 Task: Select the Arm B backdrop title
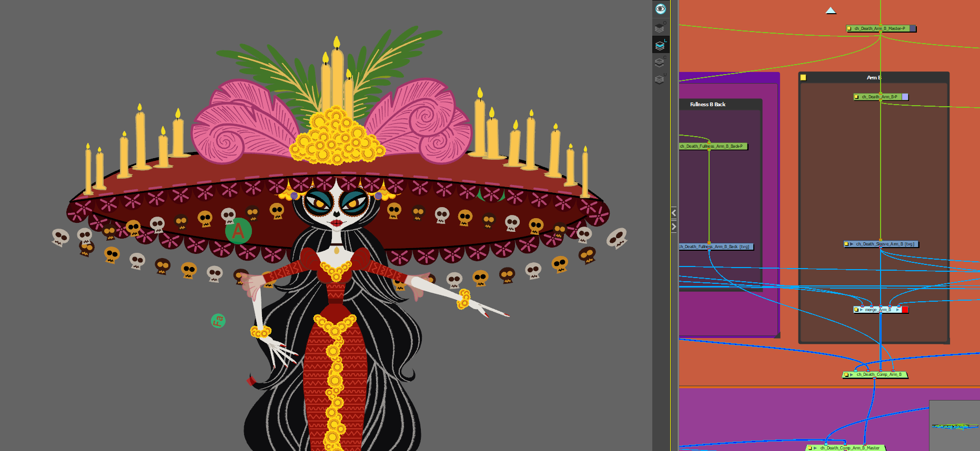[x=874, y=77]
